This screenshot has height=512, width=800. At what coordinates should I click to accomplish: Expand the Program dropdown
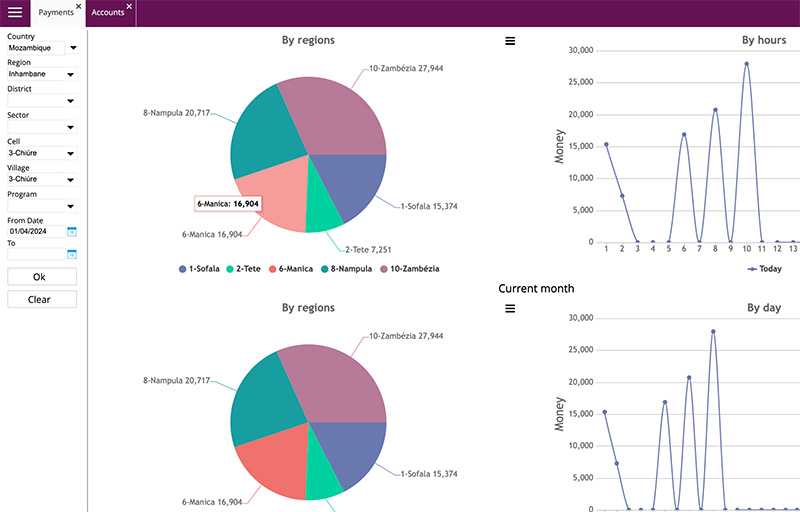click(71, 207)
